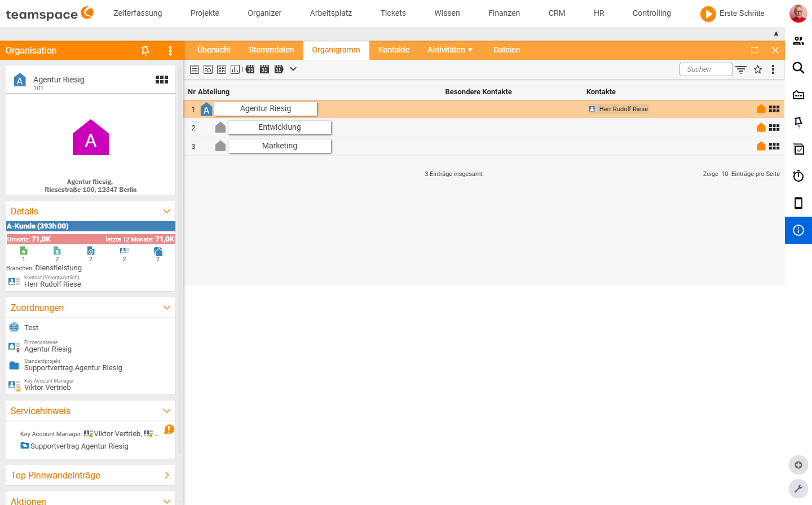
Task: Click the orange house icon in Marketing row
Action: [761, 146]
